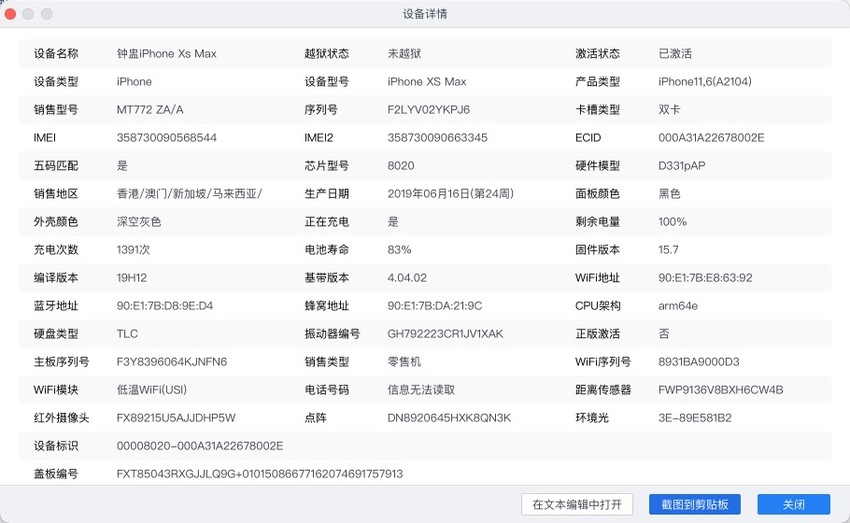Select dot matrix DN8920645HXK8QN3K

tap(449, 418)
